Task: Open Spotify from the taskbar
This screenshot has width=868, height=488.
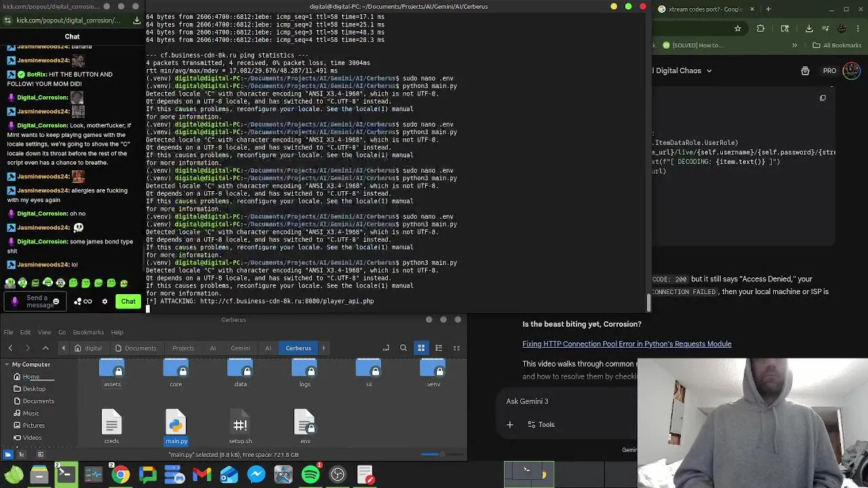Action: 311,474
